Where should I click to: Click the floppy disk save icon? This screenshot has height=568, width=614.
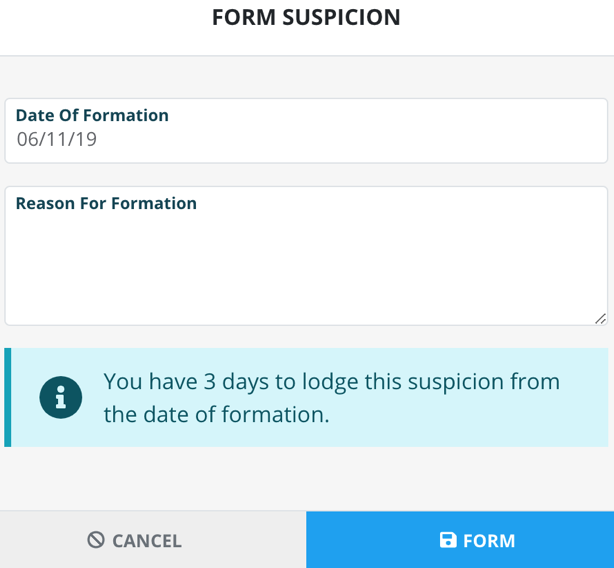click(448, 540)
